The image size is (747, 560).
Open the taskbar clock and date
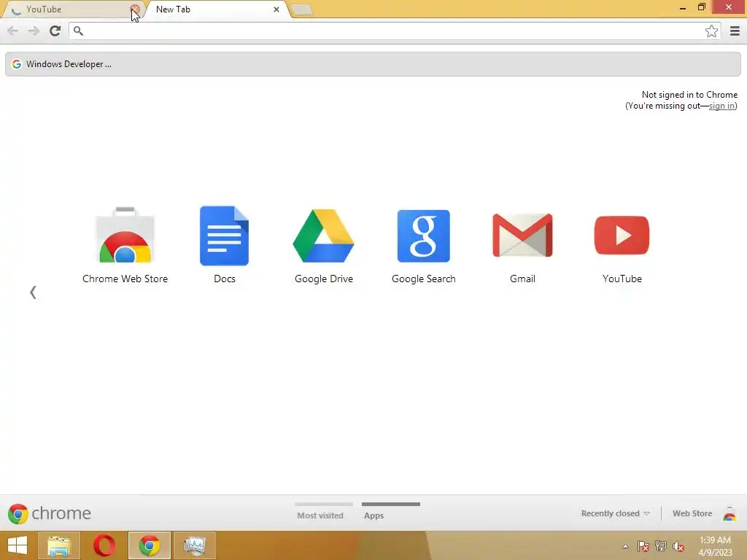click(715, 546)
